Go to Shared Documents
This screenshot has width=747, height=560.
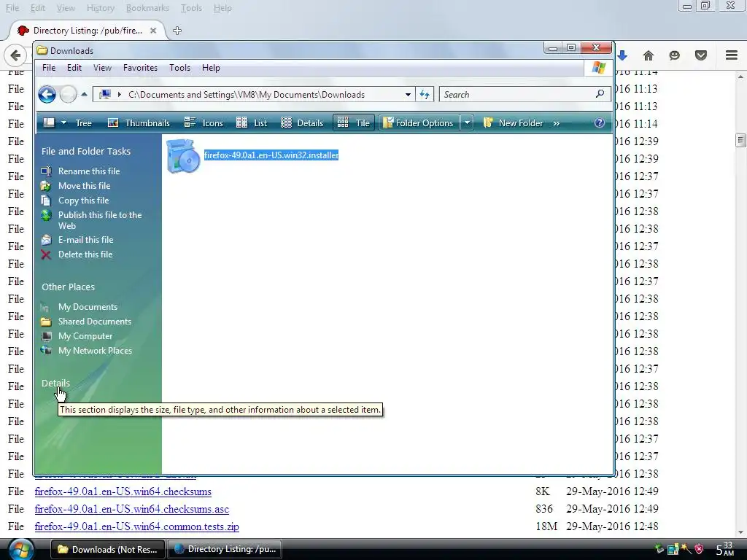tap(94, 322)
